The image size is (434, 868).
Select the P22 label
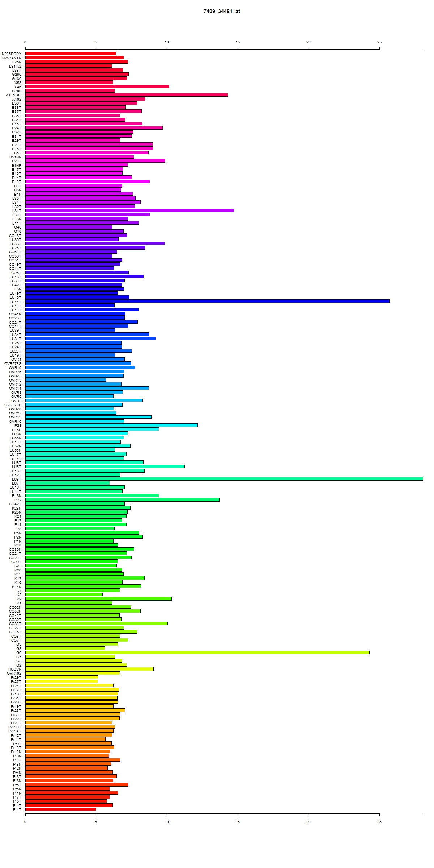tap(18, 500)
